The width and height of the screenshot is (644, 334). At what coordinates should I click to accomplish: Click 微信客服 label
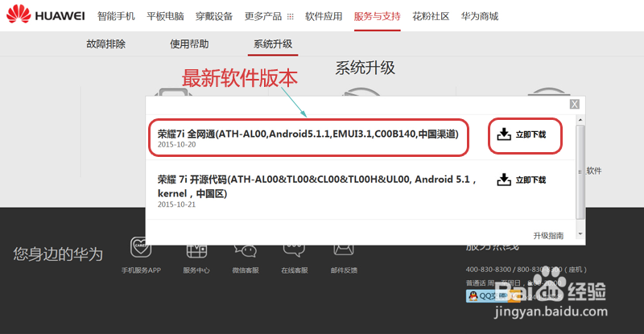pos(246,270)
